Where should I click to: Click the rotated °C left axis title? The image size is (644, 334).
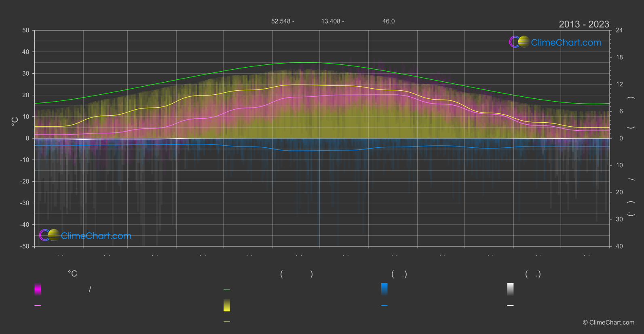coord(15,121)
